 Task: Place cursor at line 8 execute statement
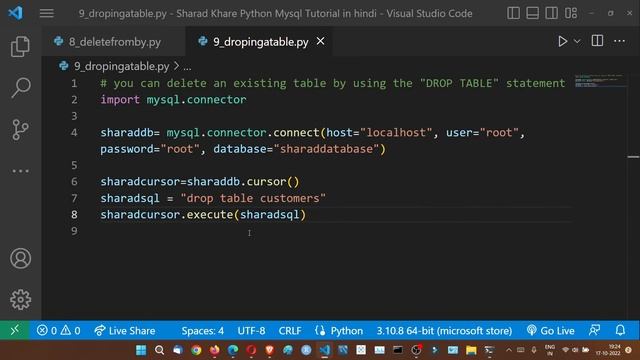(203, 215)
